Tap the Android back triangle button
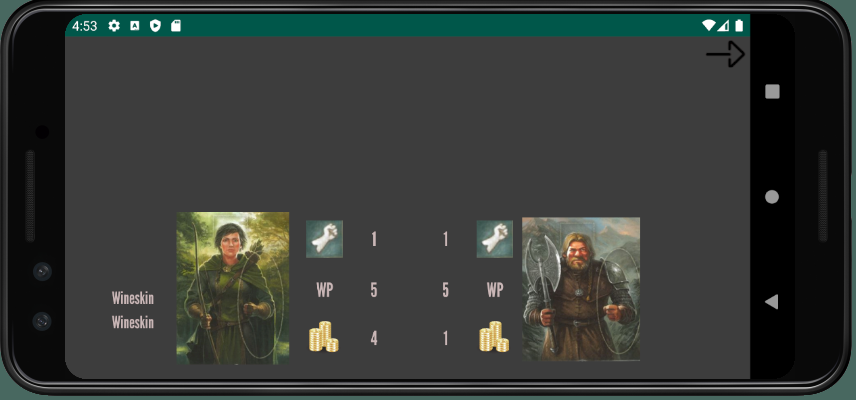Screen dimensions: 856x400 point(771,301)
